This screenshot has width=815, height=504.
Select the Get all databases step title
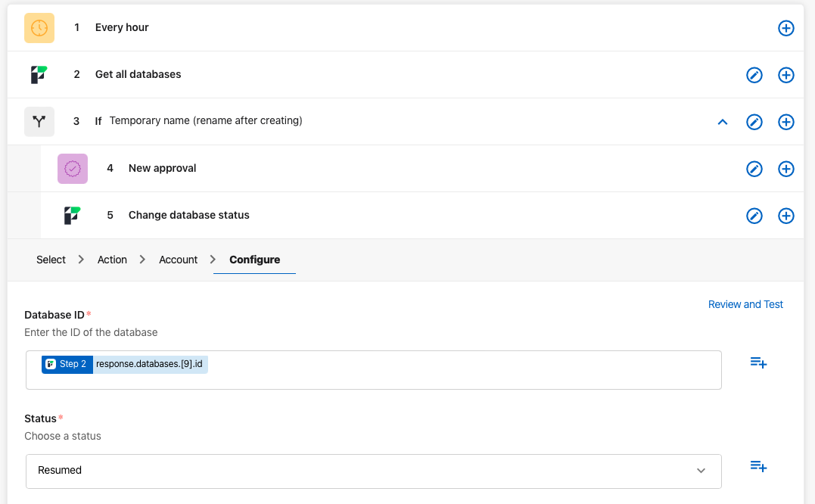point(138,74)
